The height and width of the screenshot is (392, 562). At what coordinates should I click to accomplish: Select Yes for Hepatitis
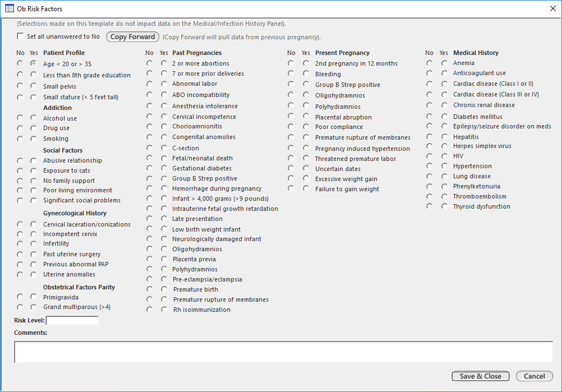444,136
